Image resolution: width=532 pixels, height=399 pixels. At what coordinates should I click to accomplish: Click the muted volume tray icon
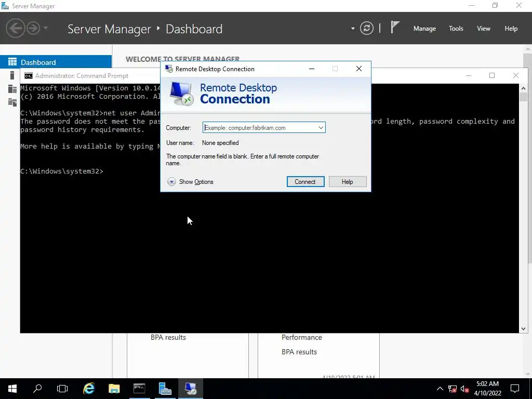coord(465,389)
